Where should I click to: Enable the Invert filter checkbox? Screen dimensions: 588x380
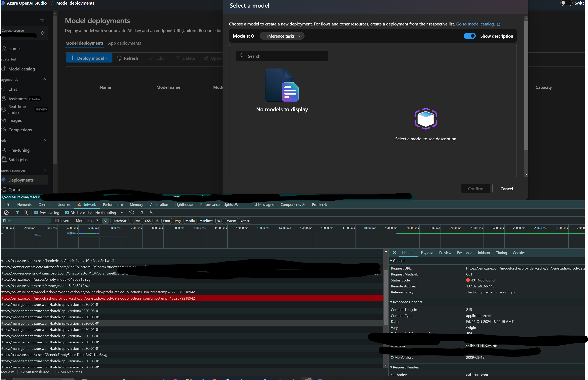click(57, 221)
